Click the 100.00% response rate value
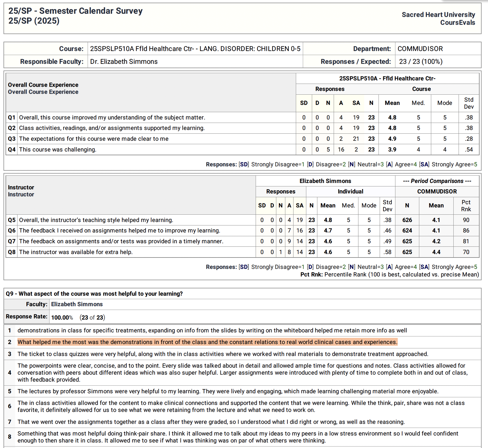The image size is (488, 448). (x=62, y=318)
